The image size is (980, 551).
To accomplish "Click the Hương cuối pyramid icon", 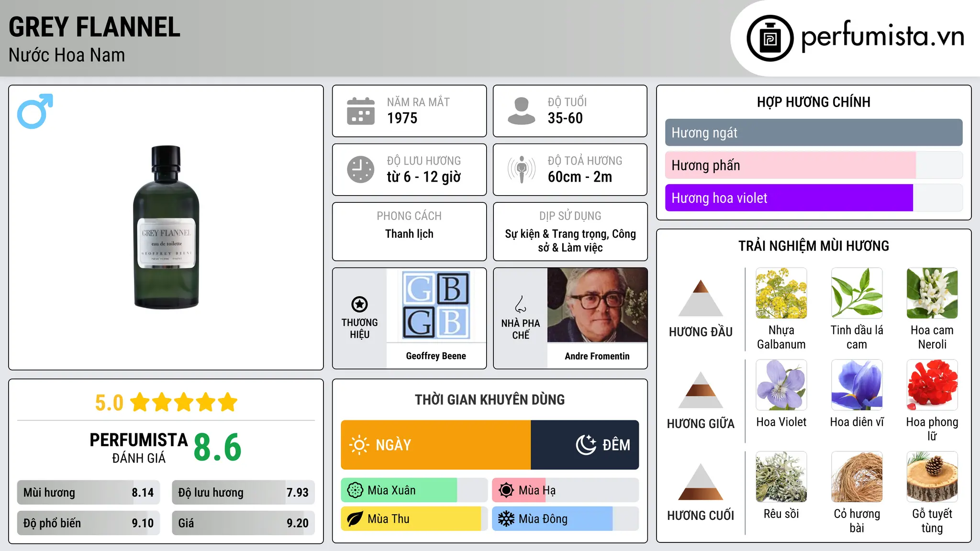I will coord(701,482).
